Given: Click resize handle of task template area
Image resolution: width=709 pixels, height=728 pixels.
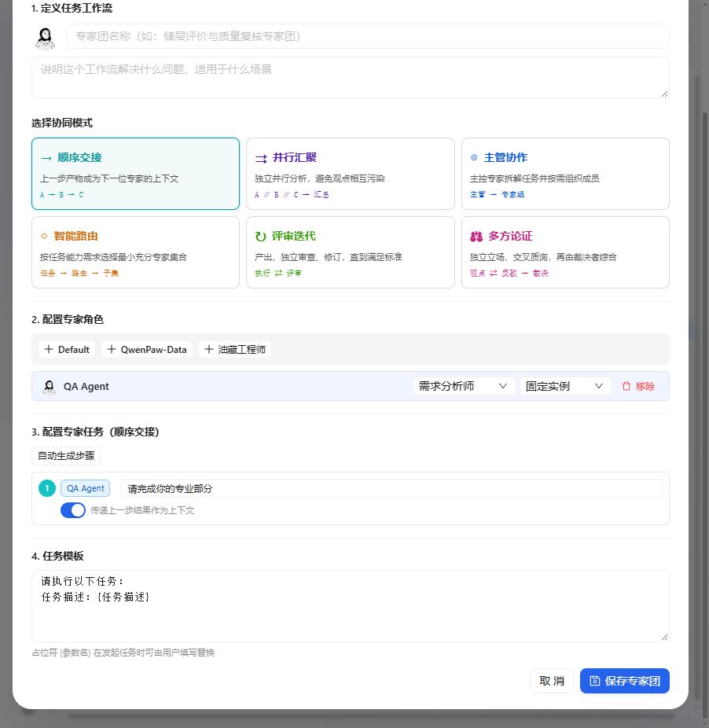Looking at the screenshot, I should 664,637.
